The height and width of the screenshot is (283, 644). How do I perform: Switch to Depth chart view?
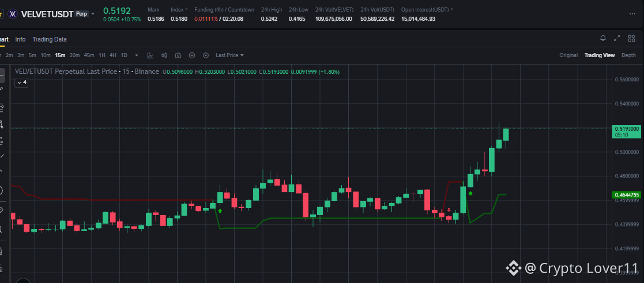(x=628, y=55)
